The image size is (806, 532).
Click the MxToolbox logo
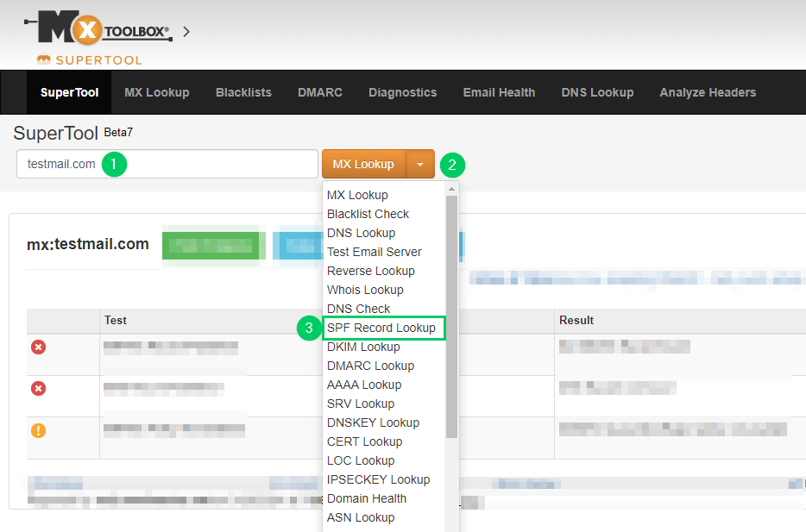98,28
